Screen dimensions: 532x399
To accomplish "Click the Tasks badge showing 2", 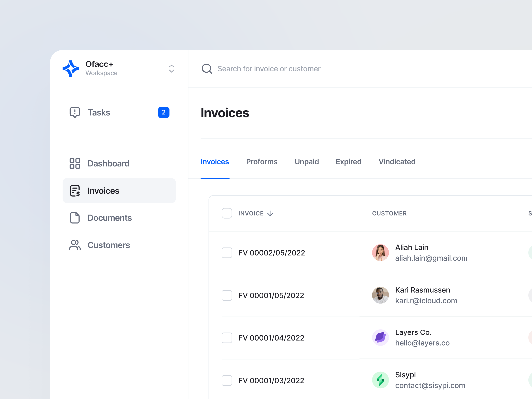I will [x=163, y=112].
